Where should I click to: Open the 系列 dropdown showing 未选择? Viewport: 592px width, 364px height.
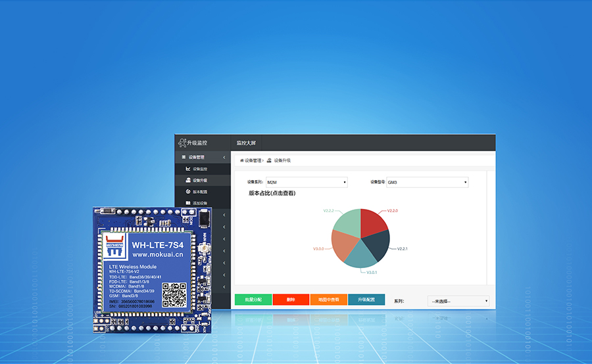pos(458,301)
